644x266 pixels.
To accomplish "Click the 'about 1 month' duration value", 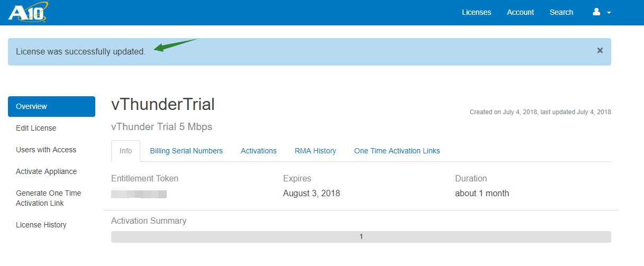I will 482,194.
